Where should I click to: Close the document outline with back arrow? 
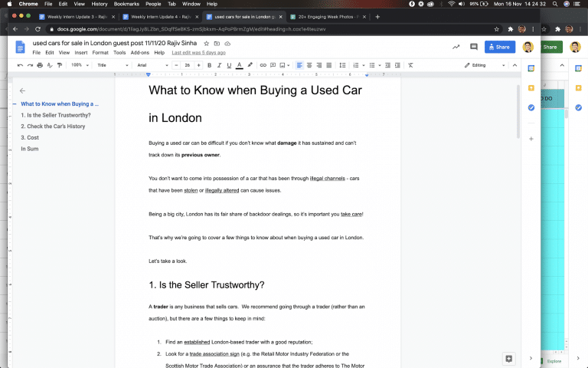pos(22,90)
